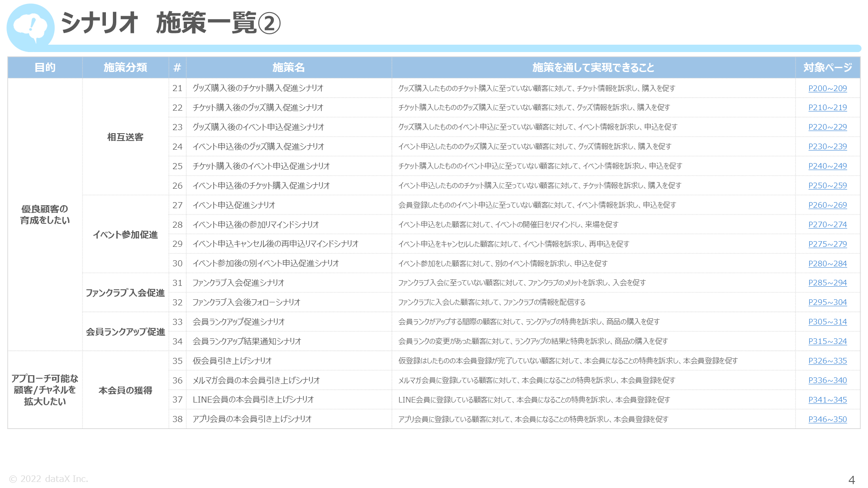This screenshot has height=488, width=868.
Task: Click the 相互送客 category cell
Action: [x=125, y=137]
